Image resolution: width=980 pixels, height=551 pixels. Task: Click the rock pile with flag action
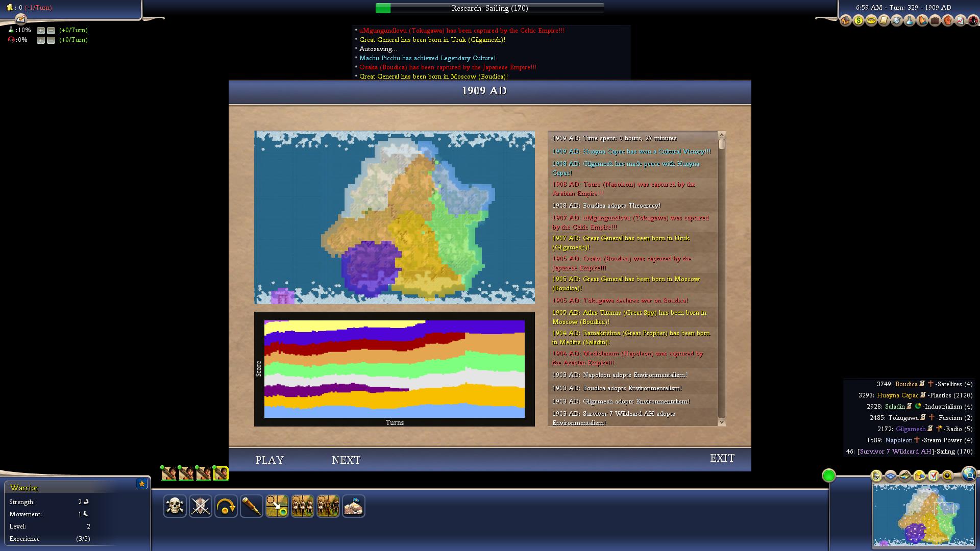point(354,506)
